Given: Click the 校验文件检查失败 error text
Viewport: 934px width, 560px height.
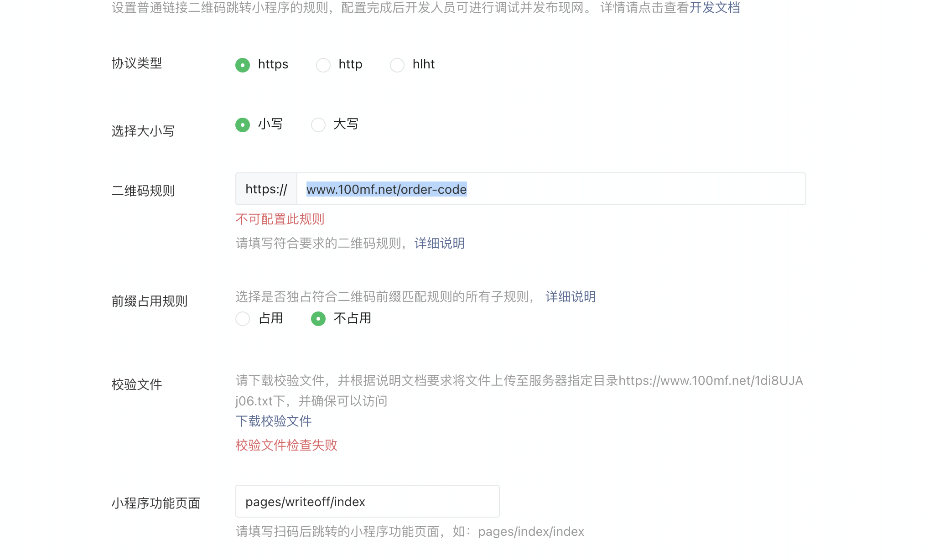Looking at the screenshot, I should [286, 445].
